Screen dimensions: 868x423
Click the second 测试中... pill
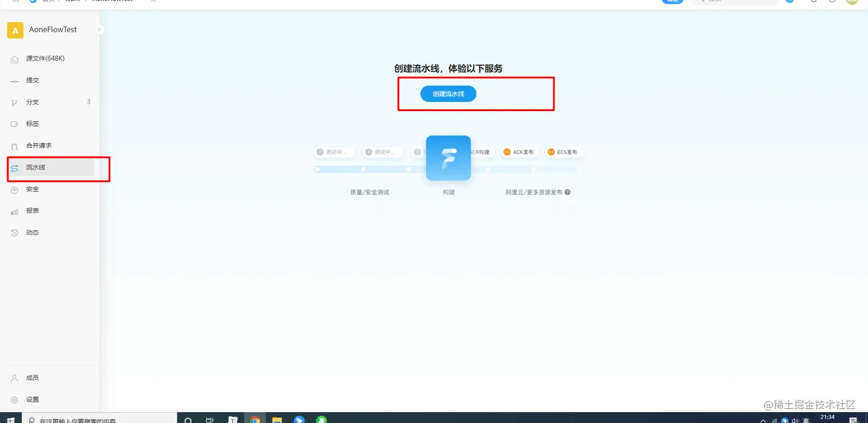tap(383, 152)
